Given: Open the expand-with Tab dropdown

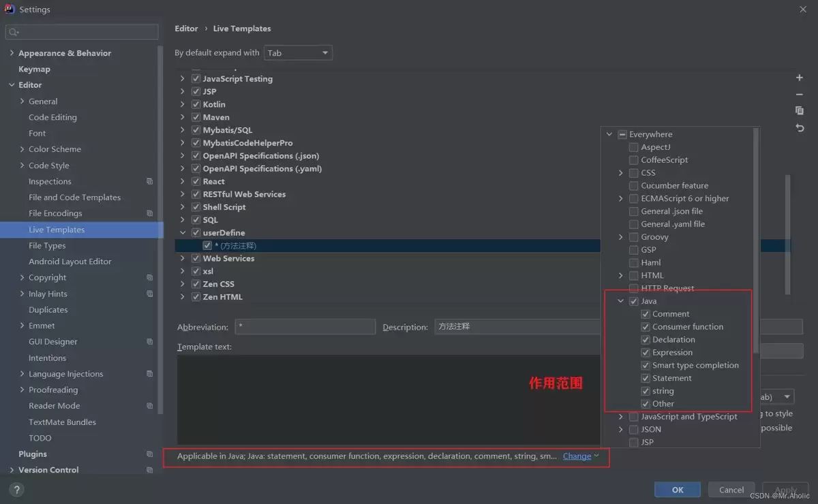Looking at the screenshot, I should pyautogui.click(x=298, y=53).
